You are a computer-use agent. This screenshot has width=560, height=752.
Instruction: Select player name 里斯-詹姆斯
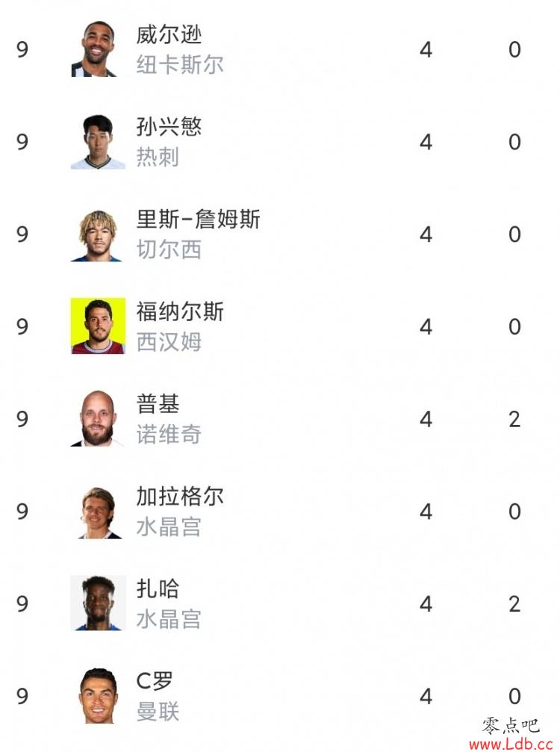[198, 219]
